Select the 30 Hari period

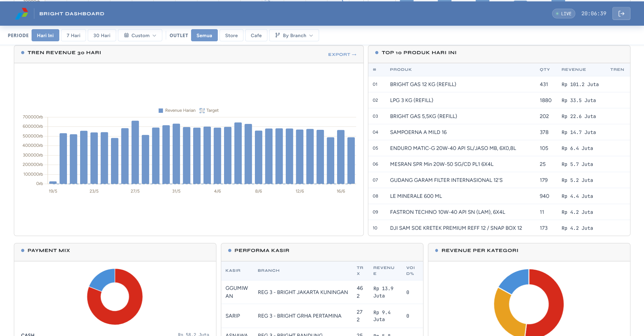tap(102, 35)
